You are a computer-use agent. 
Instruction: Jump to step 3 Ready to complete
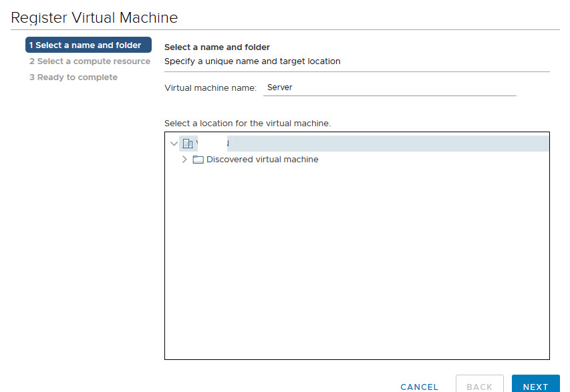pos(73,77)
